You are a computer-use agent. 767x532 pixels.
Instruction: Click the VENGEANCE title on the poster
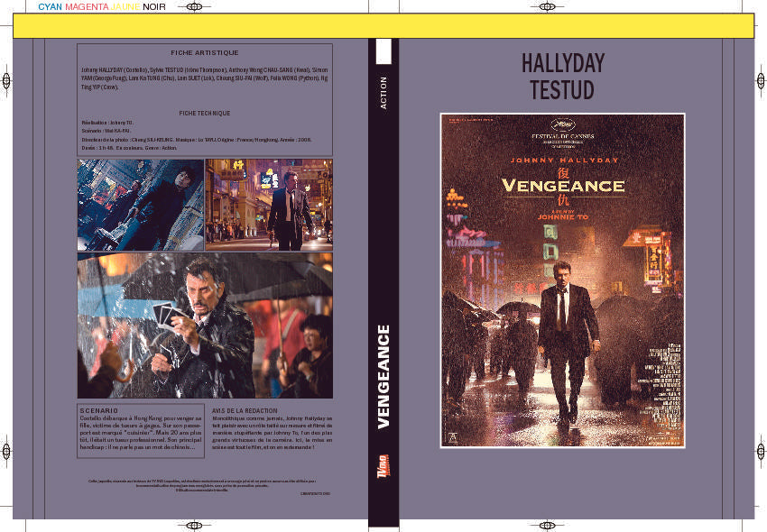(563, 186)
